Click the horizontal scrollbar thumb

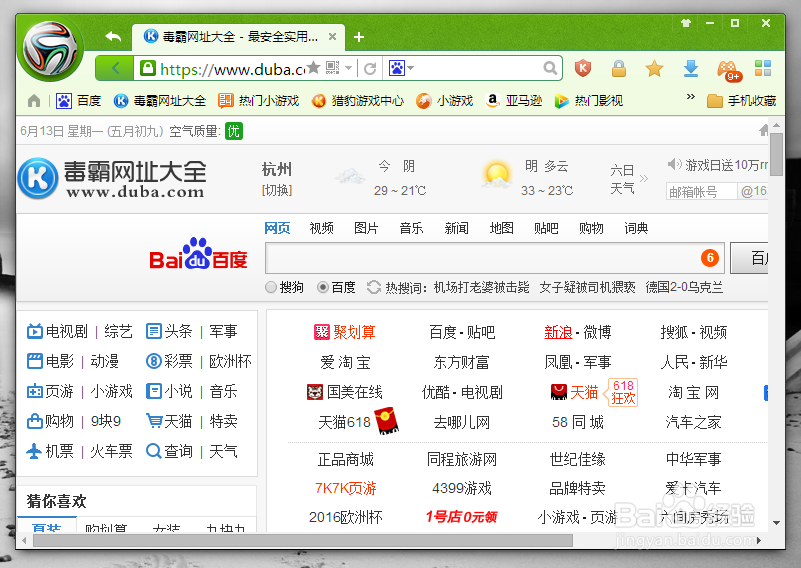tap(303, 540)
